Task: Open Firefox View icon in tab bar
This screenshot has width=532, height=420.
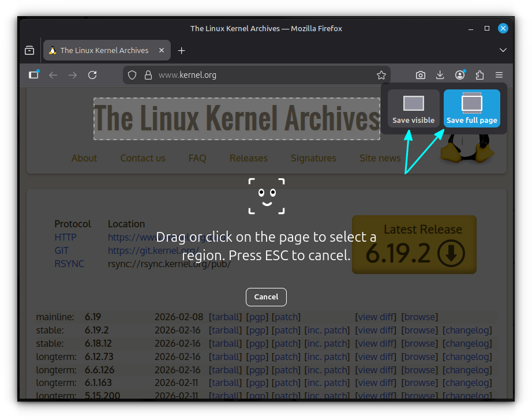Action: [x=29, y=51]
